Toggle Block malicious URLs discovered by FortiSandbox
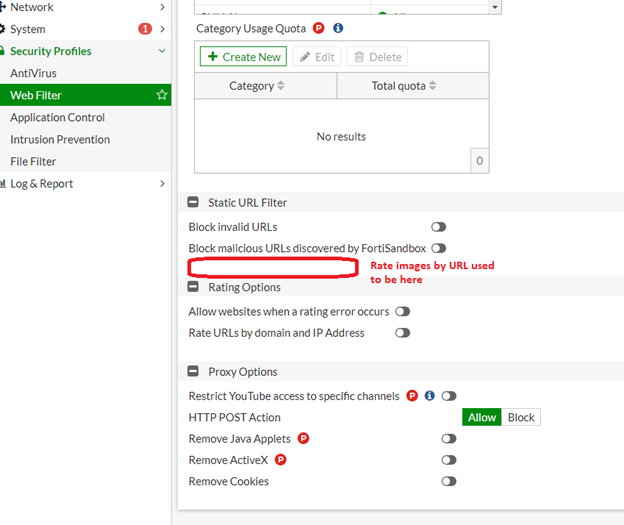The image size is (624, 525). click(438, 248)
